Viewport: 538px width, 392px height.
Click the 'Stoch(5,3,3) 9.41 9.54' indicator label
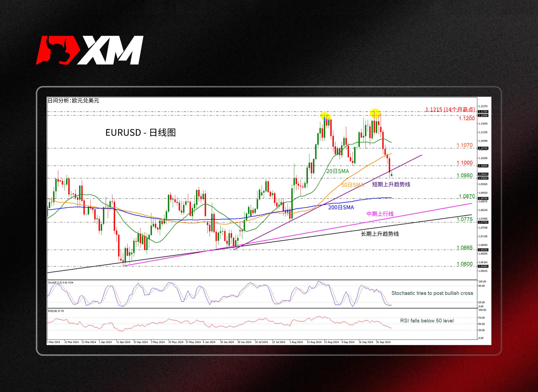click(61, 283)
